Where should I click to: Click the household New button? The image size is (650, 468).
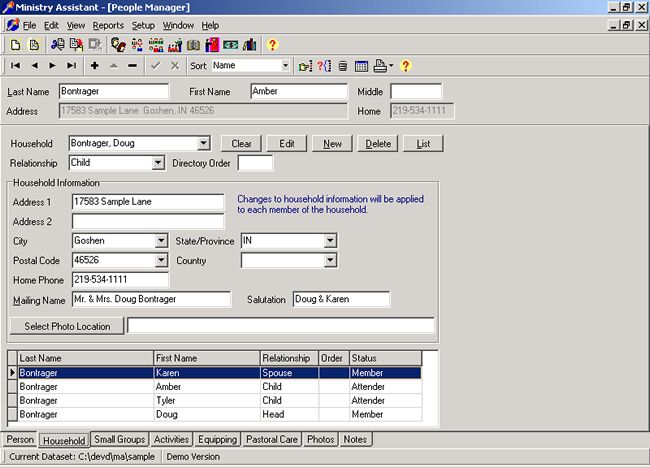(x=332, y=144)
